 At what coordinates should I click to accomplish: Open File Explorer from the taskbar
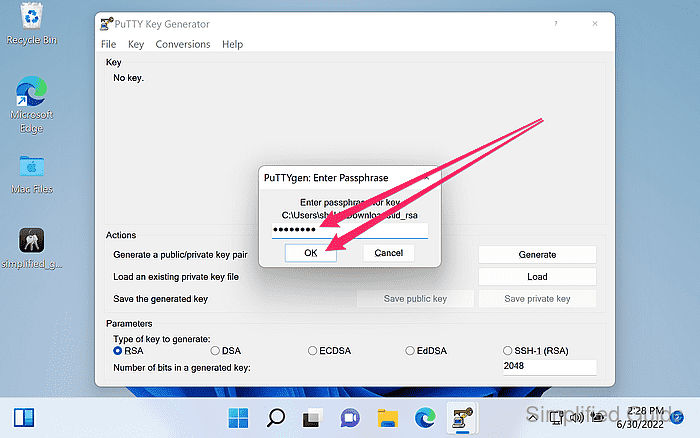click(x=388, y=418)
